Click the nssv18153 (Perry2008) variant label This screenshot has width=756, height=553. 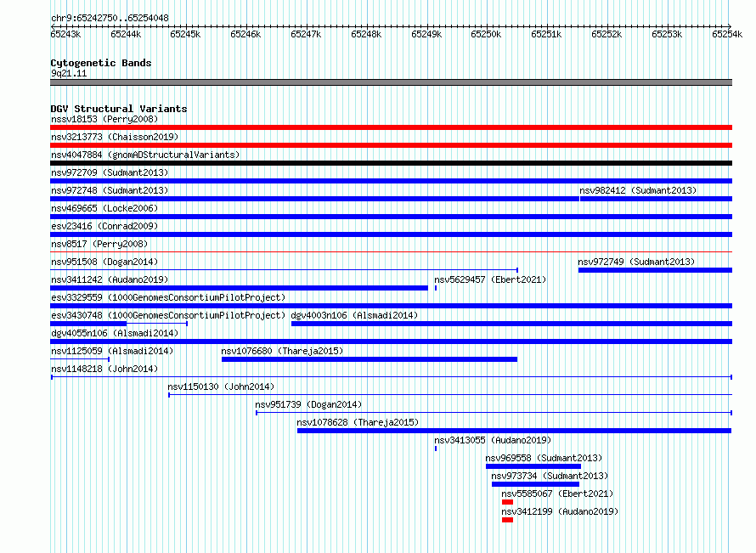[104, 119]
